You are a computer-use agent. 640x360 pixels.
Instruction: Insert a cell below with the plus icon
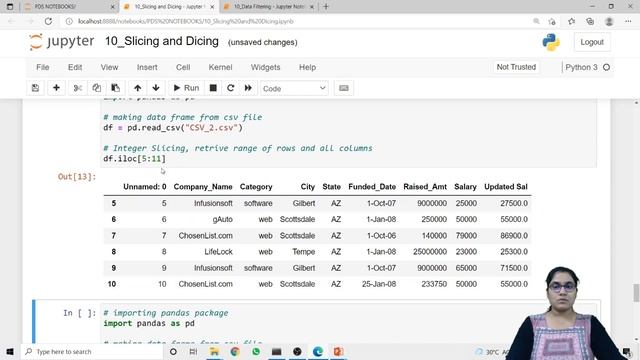[x=56, y=88]
